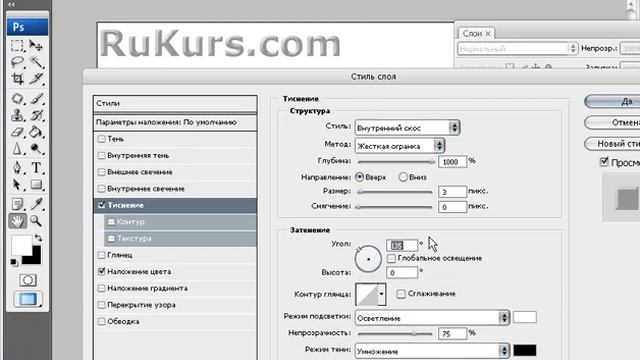Select the Healing Brush tool
Viewport: 640px width, 360px height.
click(x=17, y=99)
